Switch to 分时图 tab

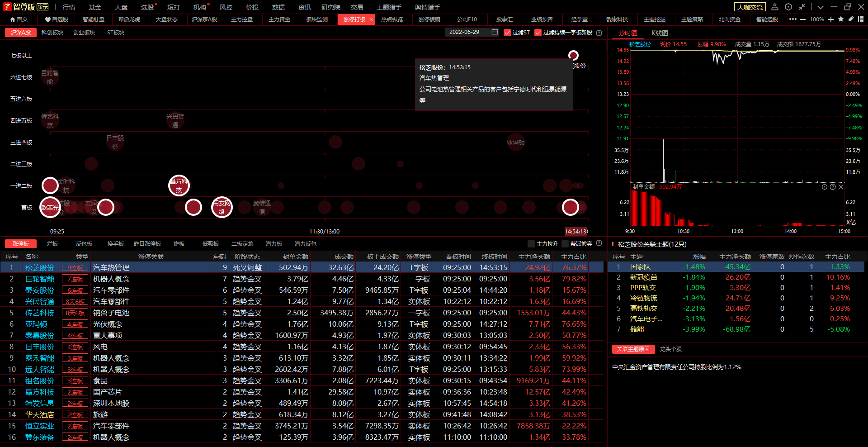(628, 33)
